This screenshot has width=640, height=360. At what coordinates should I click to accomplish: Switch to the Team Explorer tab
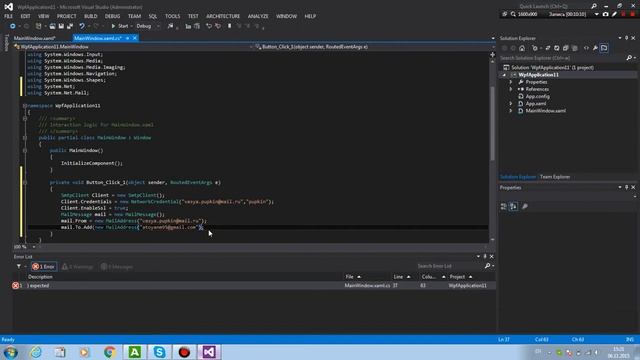555,177
